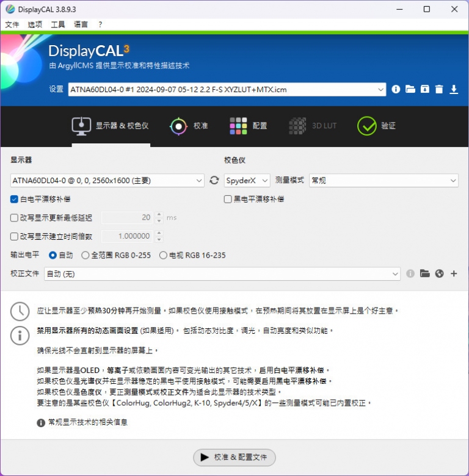Click the 输出电平 label

(x=24, y=254)
